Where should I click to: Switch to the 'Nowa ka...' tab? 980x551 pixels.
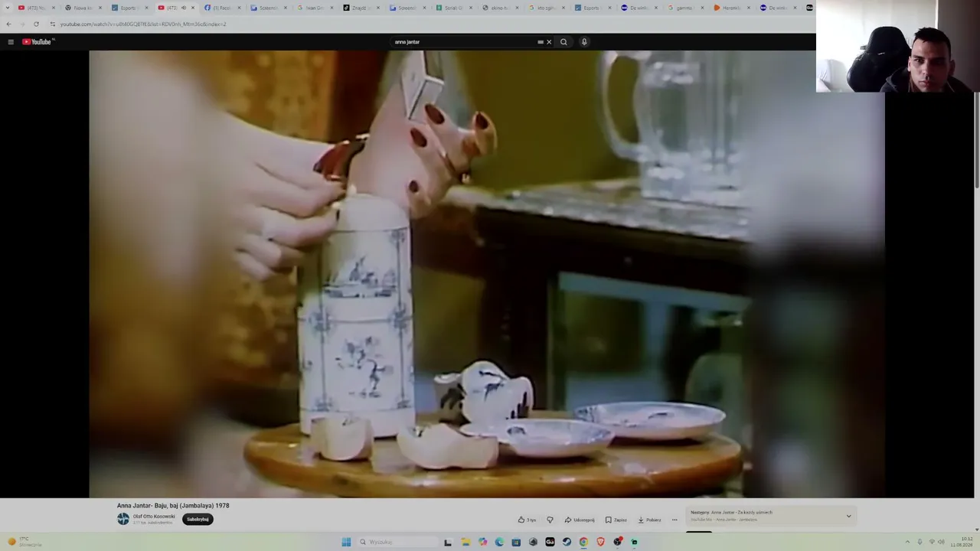82,8
